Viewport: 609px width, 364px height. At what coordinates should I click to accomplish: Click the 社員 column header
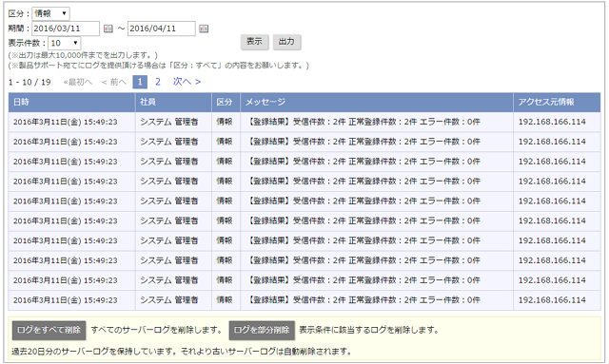pyautogui.click(x=173, y=103)
